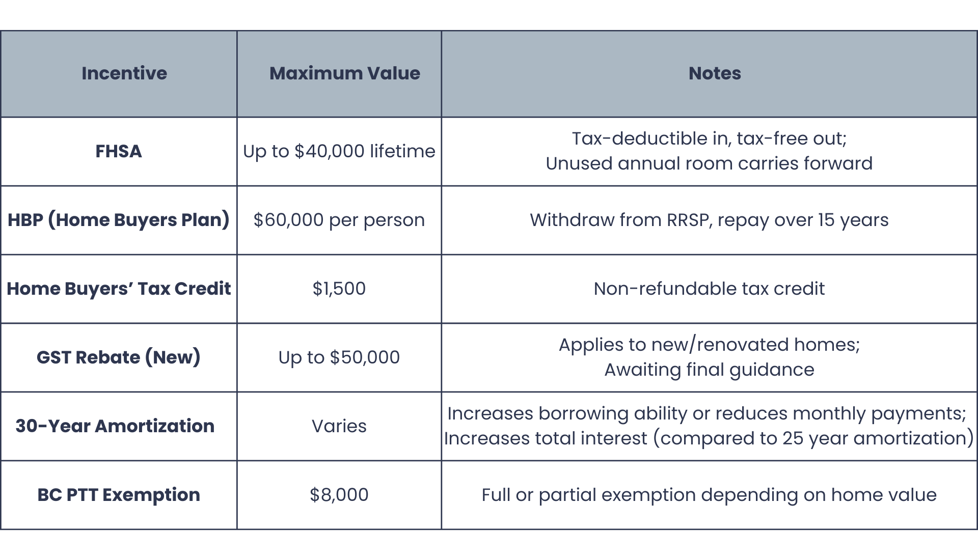
Task: Click the $8,000 value cell
Action: click(x=339, y=495)
